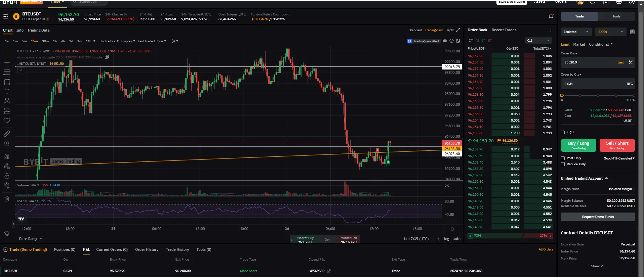Enable the Reduce-Only option

(563, 164)
